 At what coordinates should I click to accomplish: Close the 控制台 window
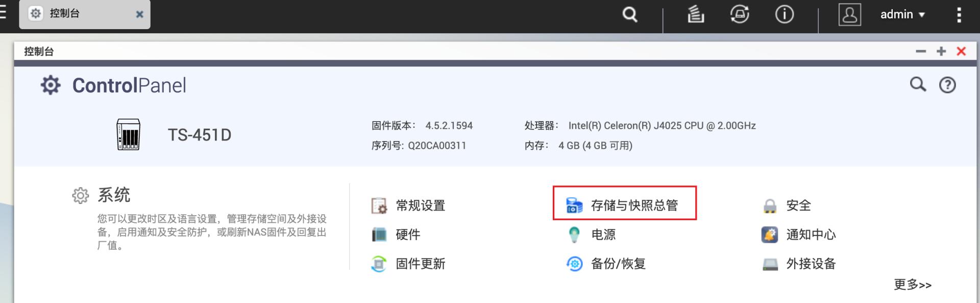point(961,51)
